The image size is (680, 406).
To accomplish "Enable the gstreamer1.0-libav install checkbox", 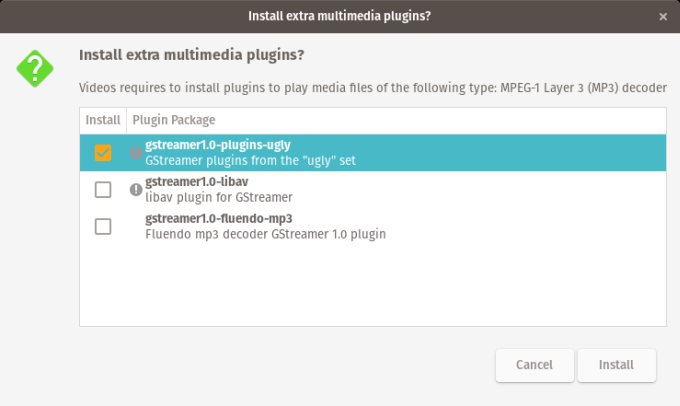I will pos(103,190).
